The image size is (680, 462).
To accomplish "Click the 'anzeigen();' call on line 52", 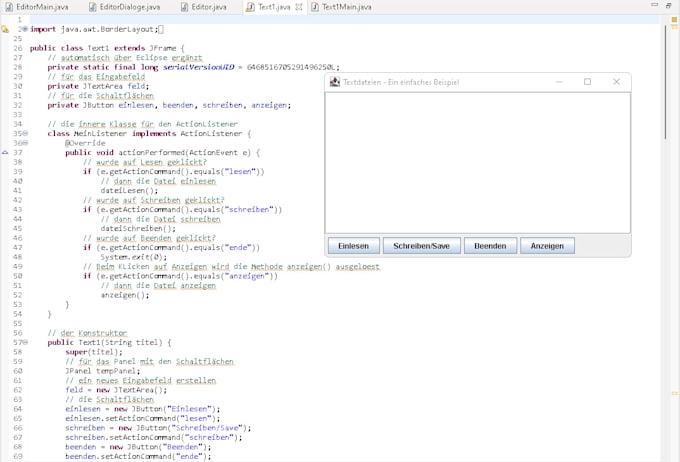I will click(125, 295).
